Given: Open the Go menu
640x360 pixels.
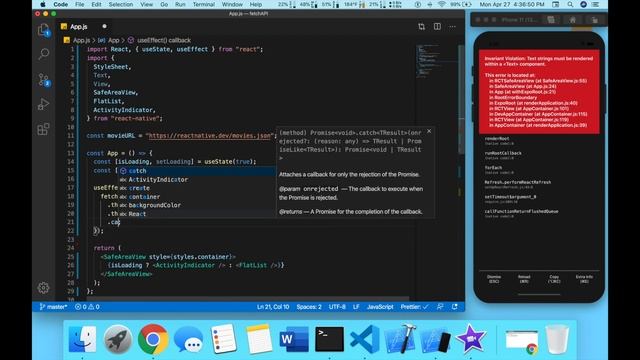Looking at the screenshot, I should tap(164, 4).
